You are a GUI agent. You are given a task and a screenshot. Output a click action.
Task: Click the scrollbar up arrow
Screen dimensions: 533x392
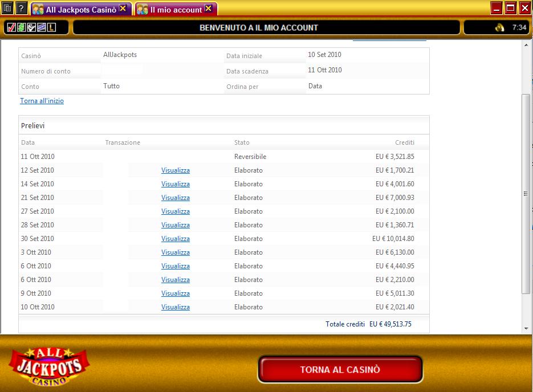(526, 44)
